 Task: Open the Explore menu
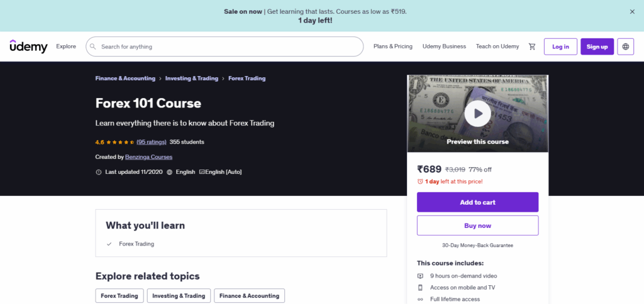point(66,46)
